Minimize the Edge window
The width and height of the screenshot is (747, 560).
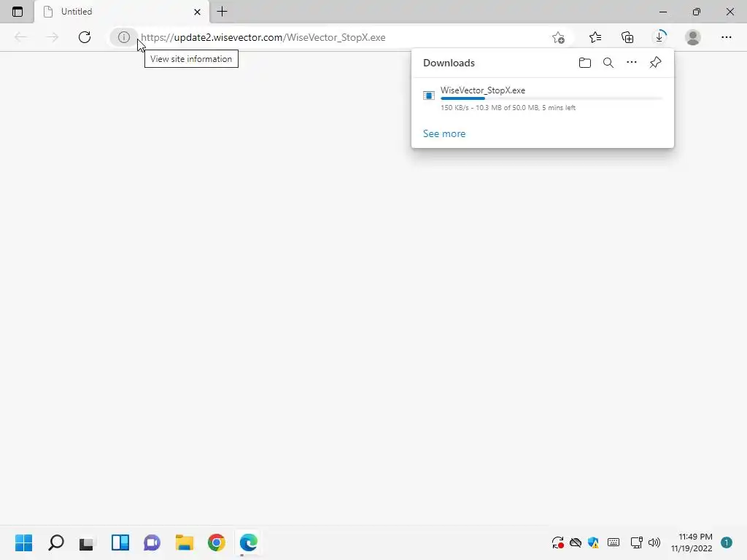pos(663,12)
